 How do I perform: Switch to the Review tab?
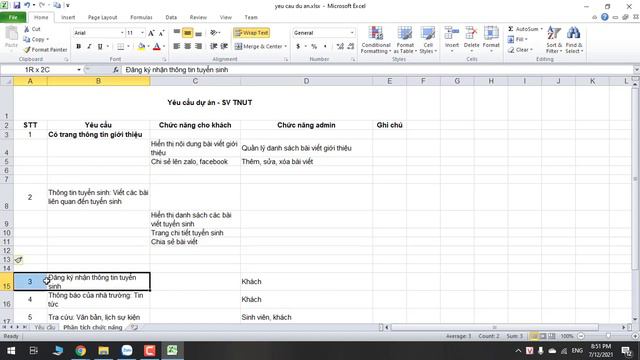point(198,18)
